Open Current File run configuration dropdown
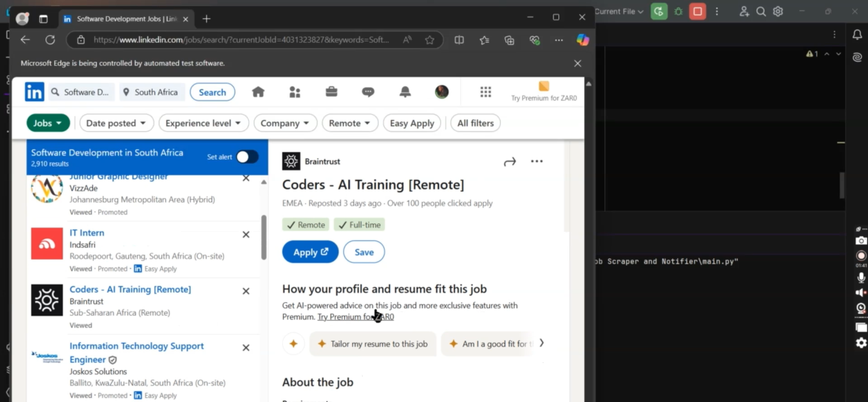The image size is (868, 402). (x=619, y=11)
